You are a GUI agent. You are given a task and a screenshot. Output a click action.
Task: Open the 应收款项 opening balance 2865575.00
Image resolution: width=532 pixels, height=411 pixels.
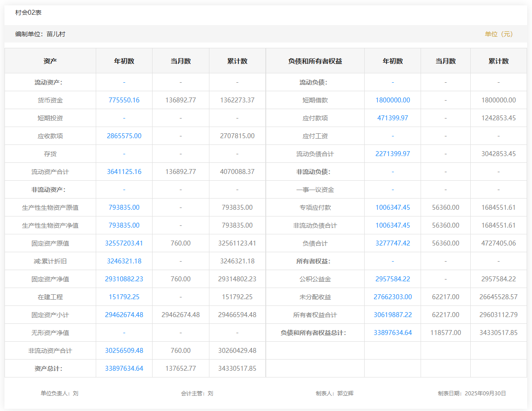point(124,136)
